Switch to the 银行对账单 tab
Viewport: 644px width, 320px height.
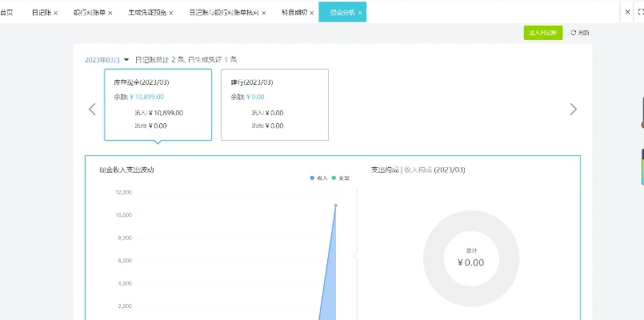tap(90, 13)
